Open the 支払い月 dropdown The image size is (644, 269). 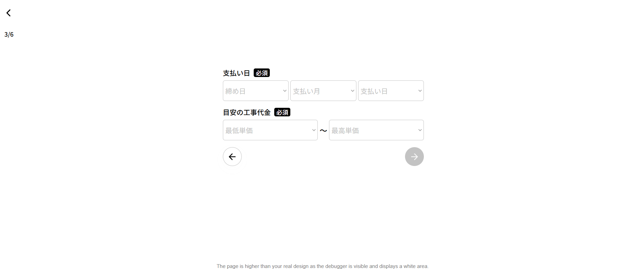coord(323,91)
